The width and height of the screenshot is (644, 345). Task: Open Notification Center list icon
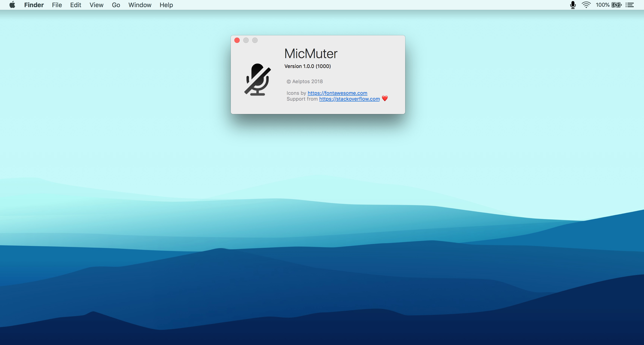630,5
